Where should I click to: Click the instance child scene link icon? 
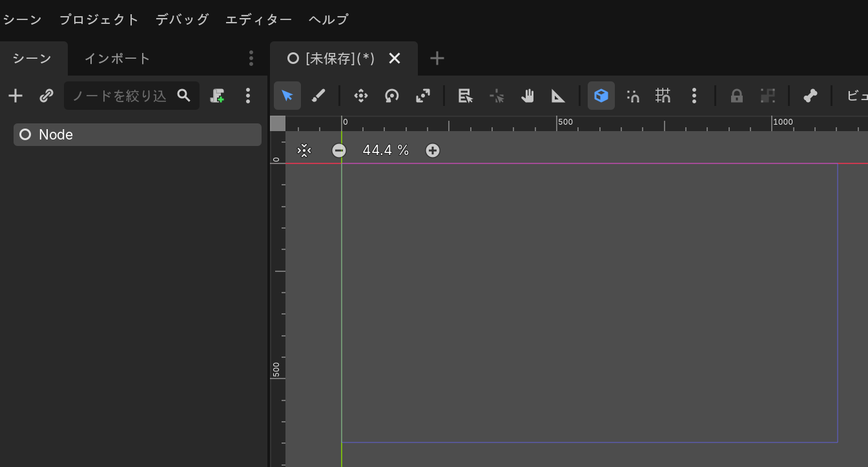click(x=46, y=96)
